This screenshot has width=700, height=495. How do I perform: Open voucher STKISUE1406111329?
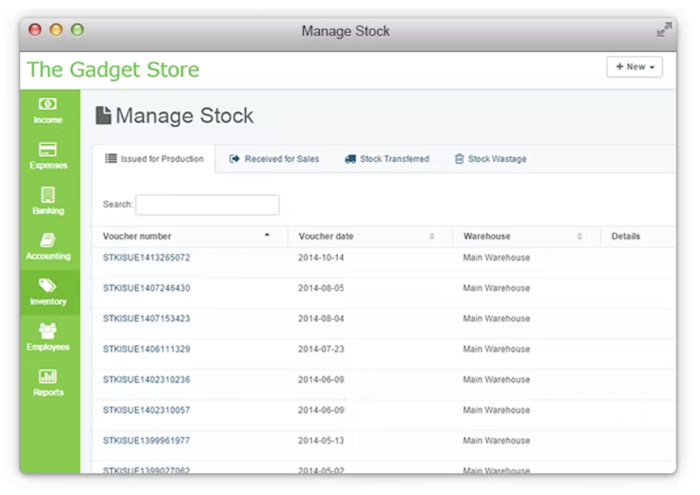coord(146,349)
